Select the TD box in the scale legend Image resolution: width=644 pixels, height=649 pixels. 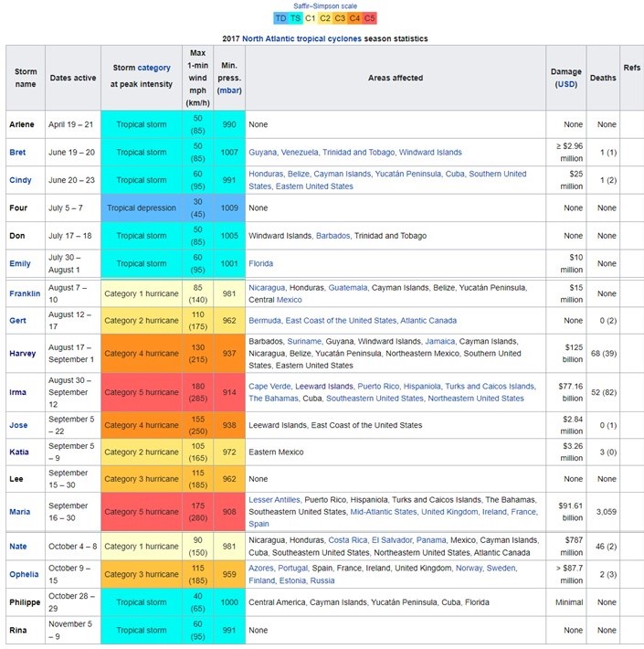(x=281, y=18)
